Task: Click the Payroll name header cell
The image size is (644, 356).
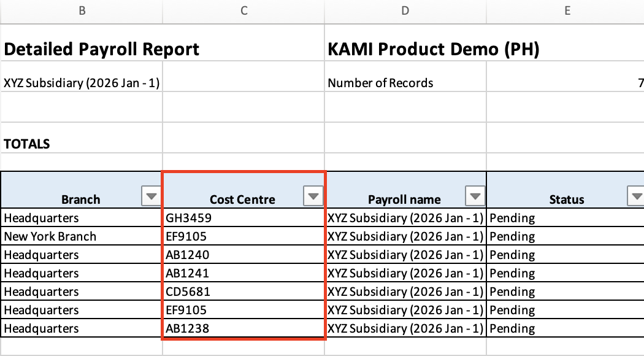Action: click(x=405, y=190)
